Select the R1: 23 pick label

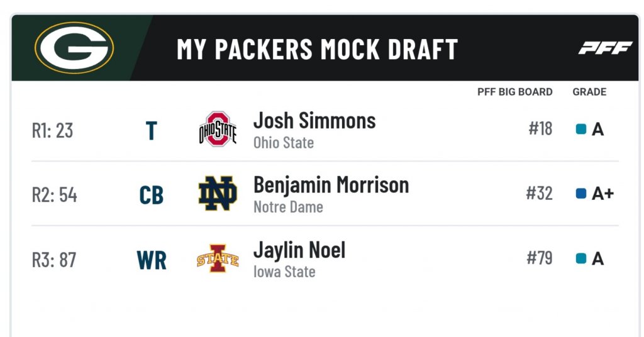(53, 131)
